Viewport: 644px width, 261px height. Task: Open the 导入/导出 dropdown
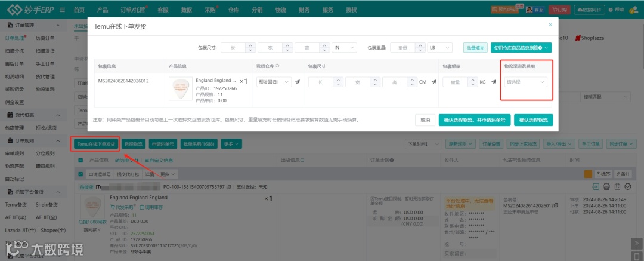click(559, 144)
